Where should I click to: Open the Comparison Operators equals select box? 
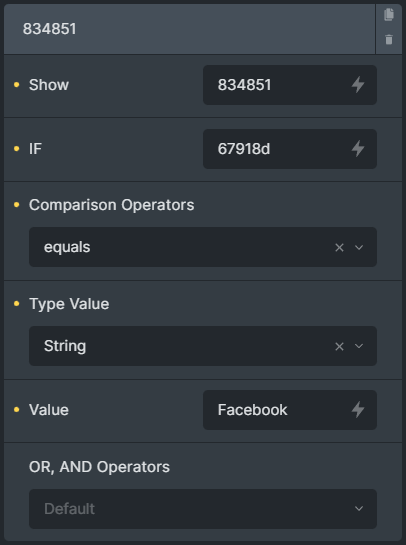[203, 247]
